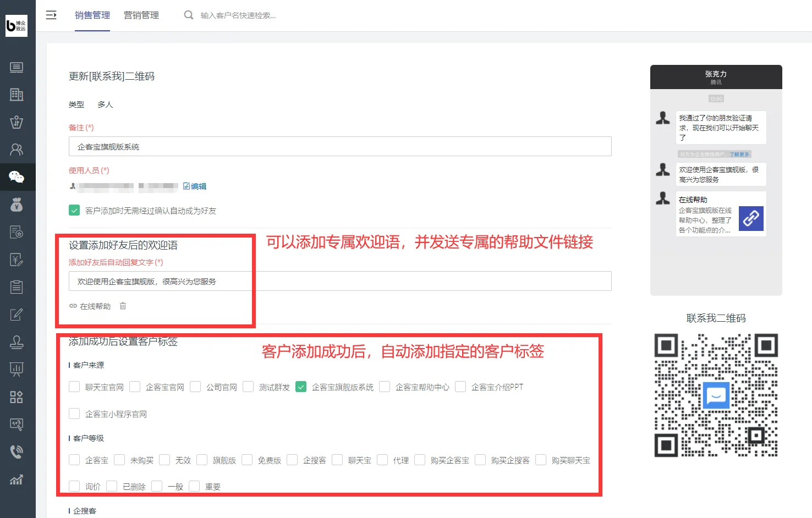Open the clipboard sidebar icon
This screenshot has width=812, height=518.
(17, 287)
